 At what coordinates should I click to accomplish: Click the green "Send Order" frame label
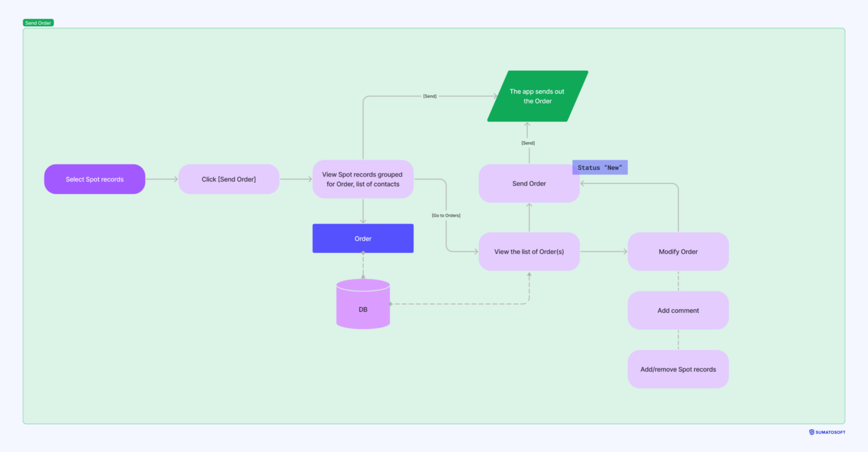click(x=38, y=23)
